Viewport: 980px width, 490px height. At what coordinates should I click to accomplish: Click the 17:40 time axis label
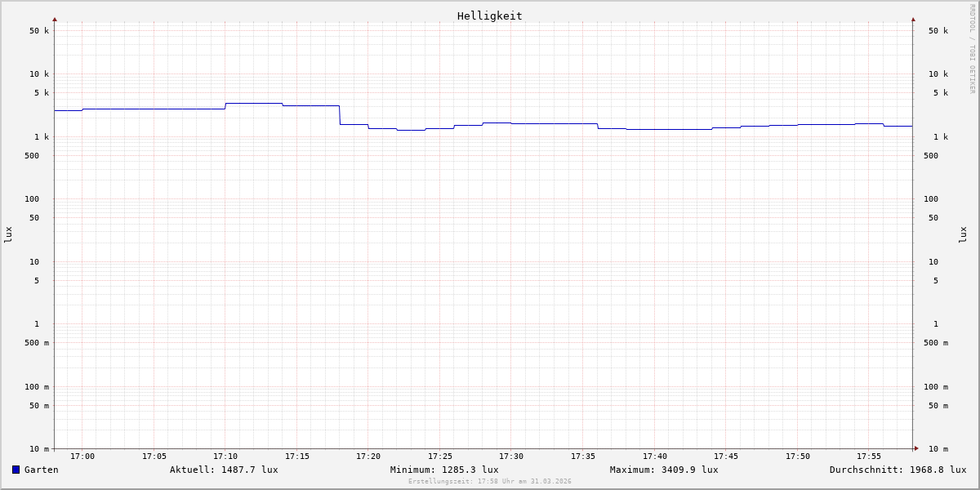[655, 457]
